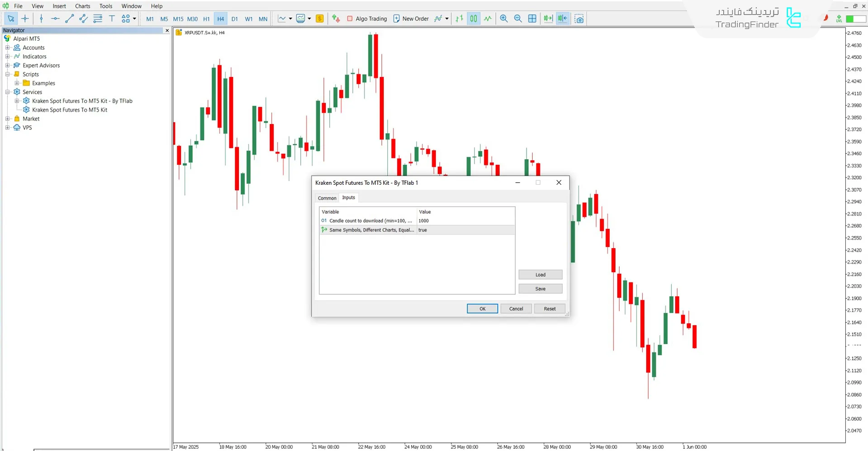The height and width of the screenshot is (451, 868).
Task: Click the Load button
Action: (x=540, y=275)
